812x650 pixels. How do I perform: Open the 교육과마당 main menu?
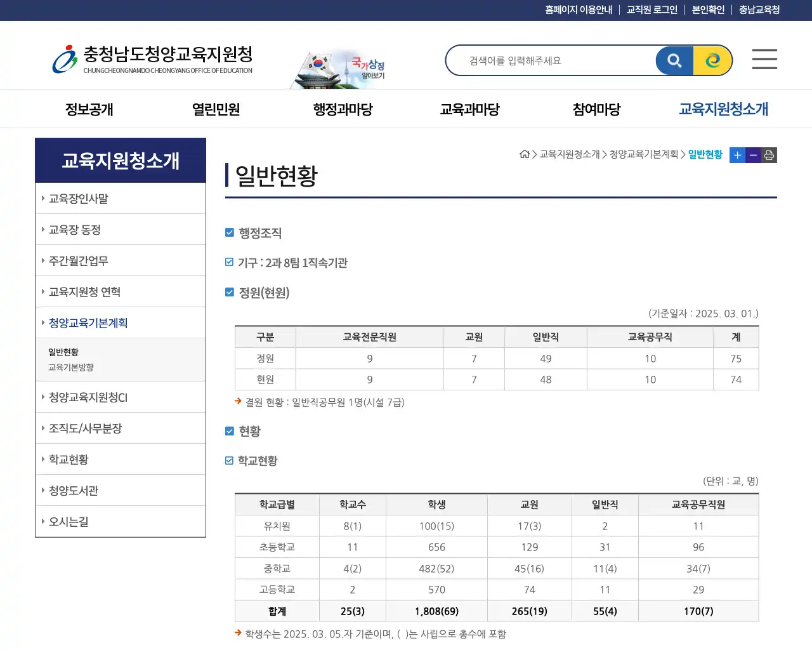[x=469, y=109]
